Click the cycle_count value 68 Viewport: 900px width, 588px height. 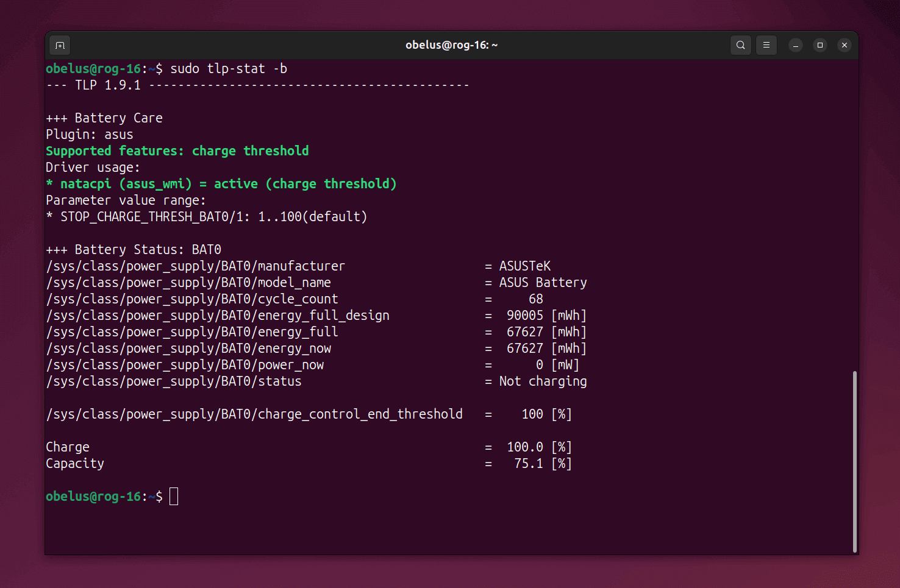(535, 299)
